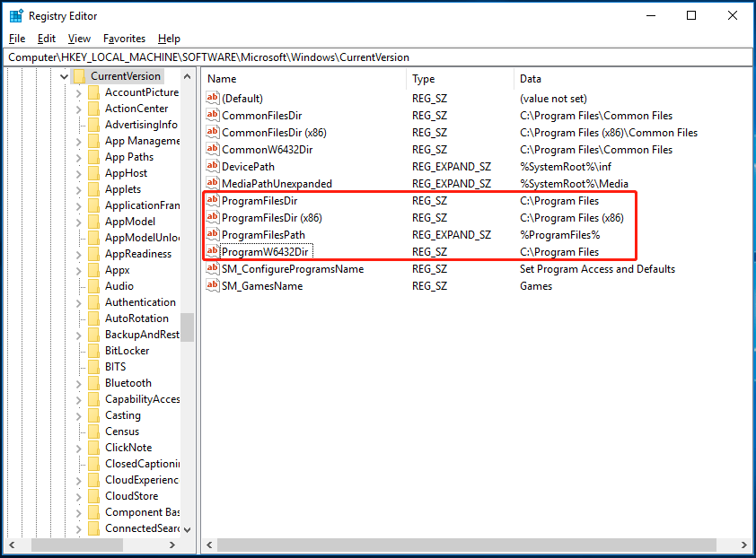Click the ab icon beside SM_GamesName
The height and width of the screenshot is (558, 756).
coord(215,286)
